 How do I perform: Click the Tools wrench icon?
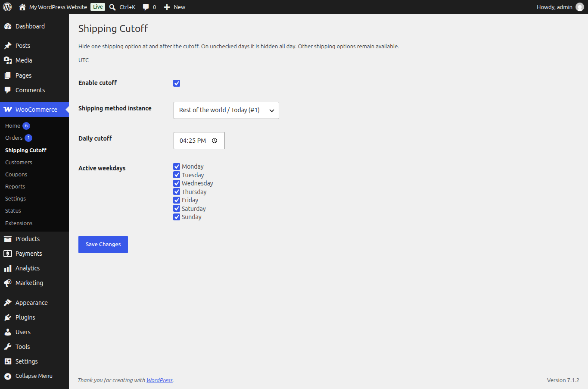(x=8, y=347)
